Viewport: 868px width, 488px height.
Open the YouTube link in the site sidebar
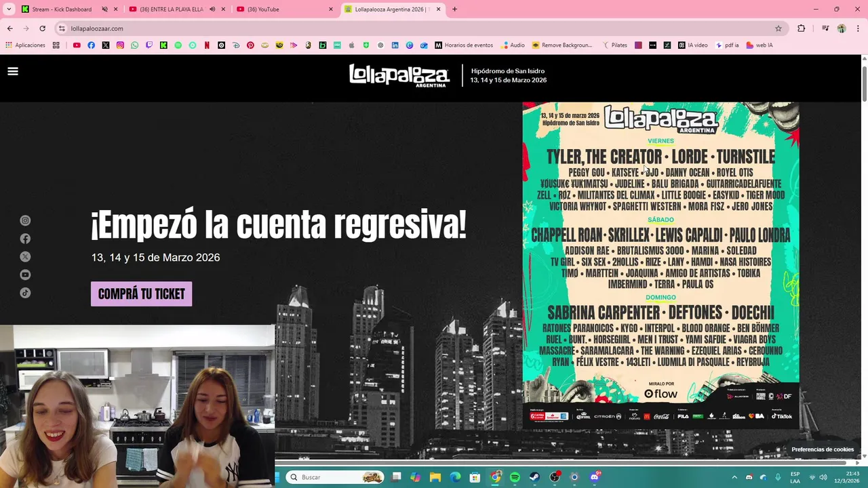(25, 274)
